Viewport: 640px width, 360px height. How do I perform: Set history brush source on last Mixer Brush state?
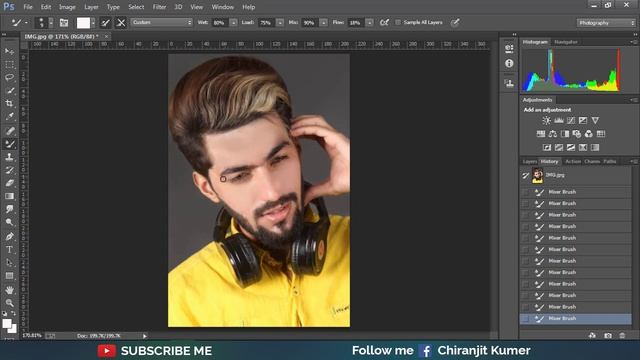[x=525, y=318]
